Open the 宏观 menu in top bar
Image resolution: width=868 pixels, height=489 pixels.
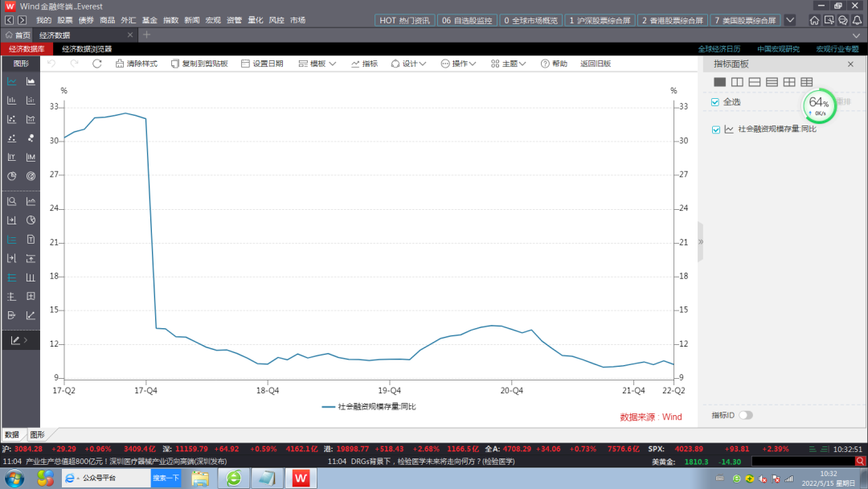tap(212, 19)
